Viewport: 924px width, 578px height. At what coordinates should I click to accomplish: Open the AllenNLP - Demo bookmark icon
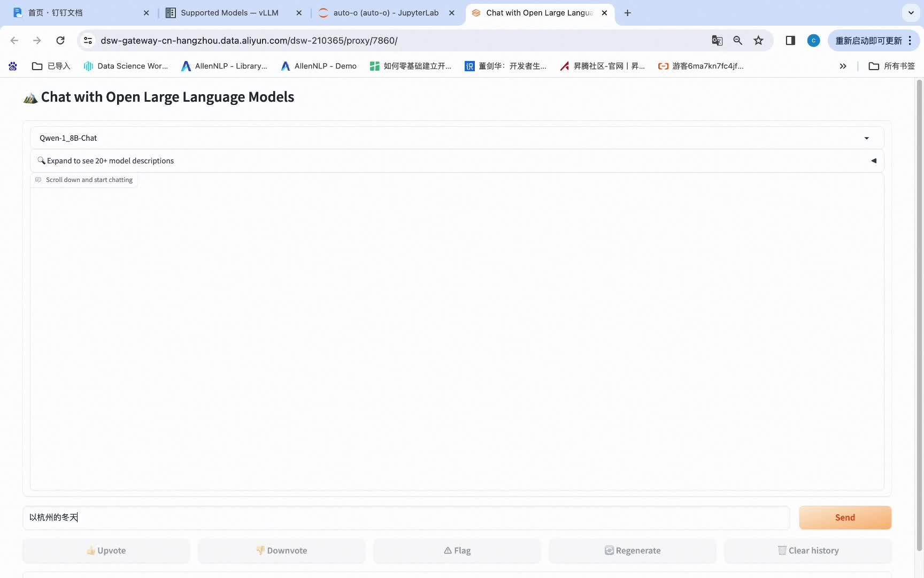(284, 66)
